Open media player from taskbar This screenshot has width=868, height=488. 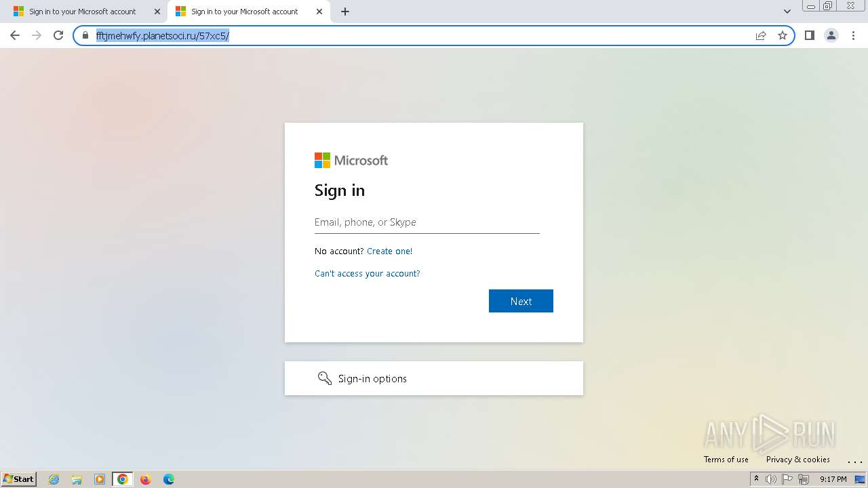[100, 479]
